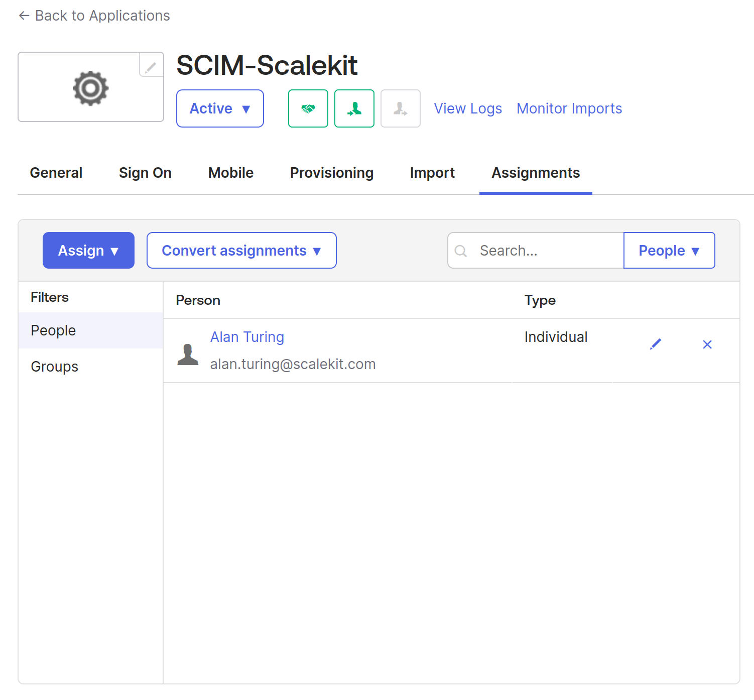Screen dimensions: 754x700
Task: Edit Alan Turing's assignment with the pencil
Action: pyautogui.click(x=656, y=344)
